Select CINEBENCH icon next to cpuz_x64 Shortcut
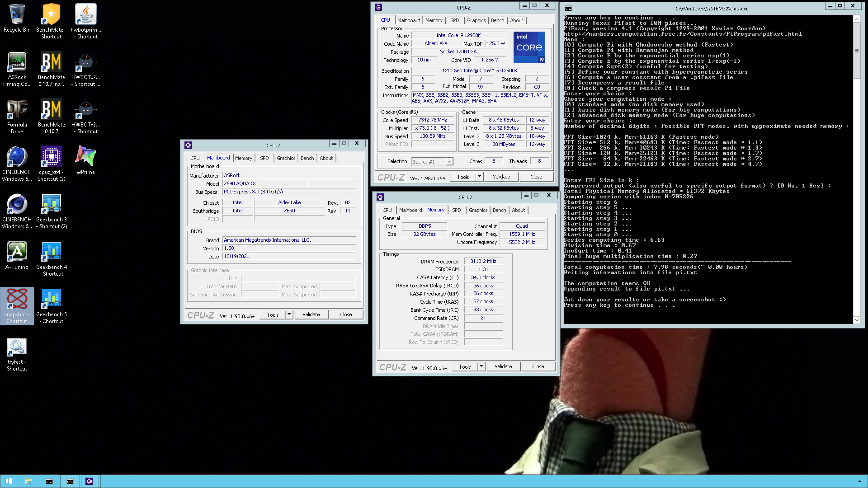 [x=17, y=164]
